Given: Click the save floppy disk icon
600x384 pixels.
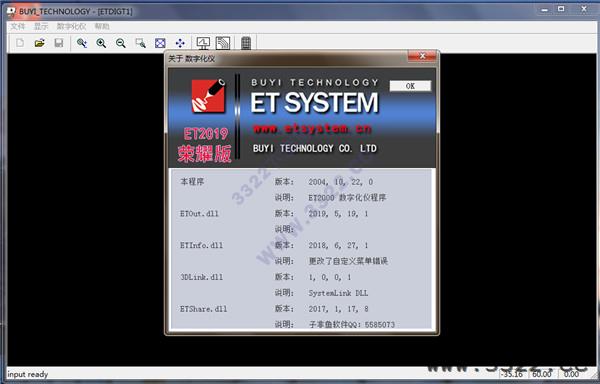Looking at the screenshot, I should (59, 43).
